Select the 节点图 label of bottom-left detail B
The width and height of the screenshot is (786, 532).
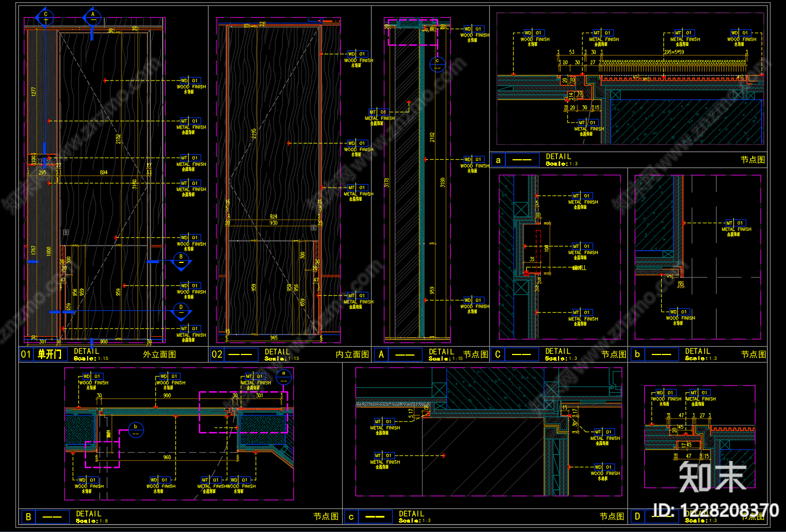326,516
